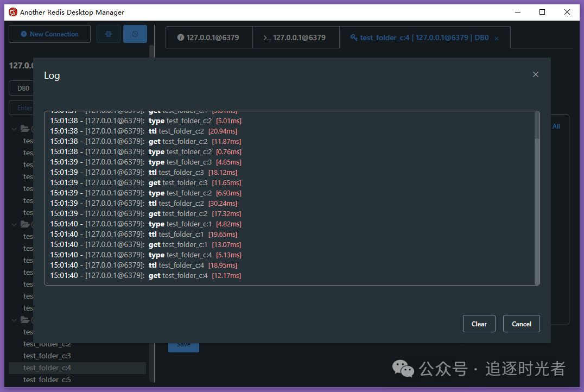The image size is (584, 392).
Task: Click the command log clock icon
Action: click(x=135, y=34)
